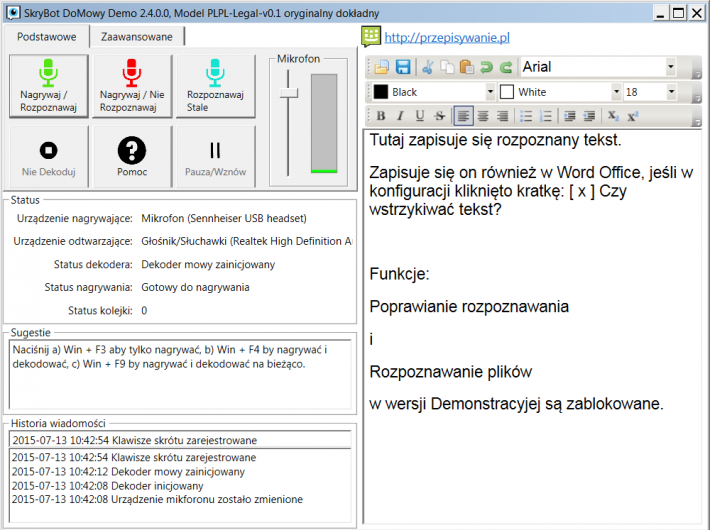Toggle bulleted list
The width and height of the screenshot is (710, 530).
[x=526, y=116]
